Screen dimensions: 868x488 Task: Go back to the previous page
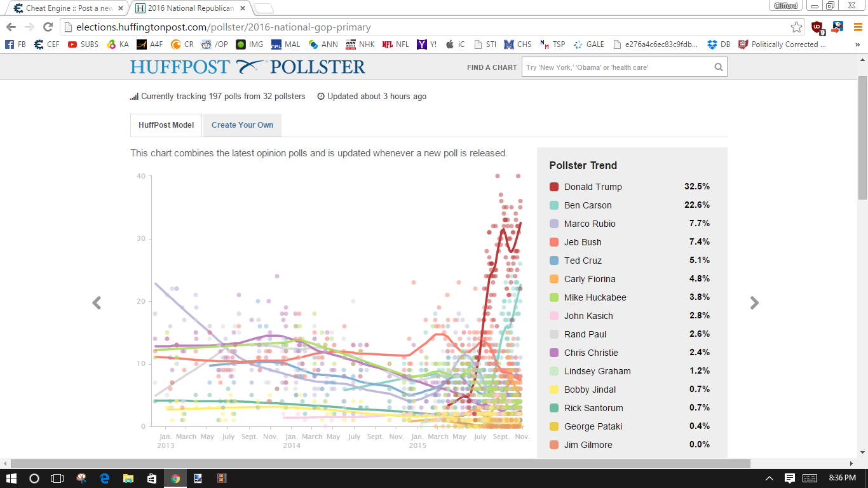click(11, 27)
